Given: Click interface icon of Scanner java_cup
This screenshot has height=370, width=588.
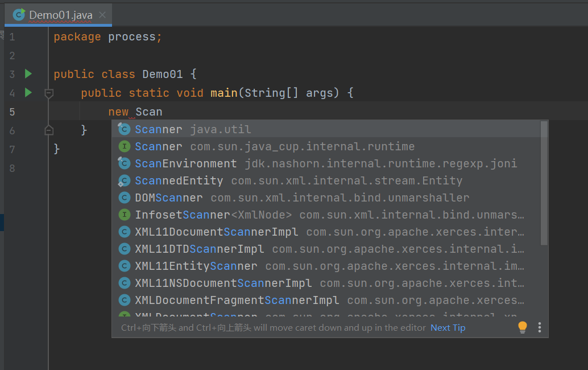Looking at the screenshot, I should tap(125, 147).
